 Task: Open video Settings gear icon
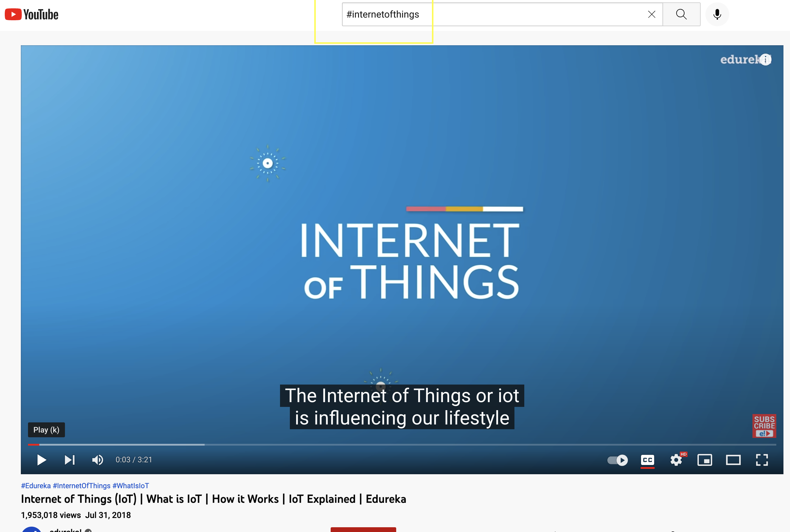pyautogui.click(x=676, y=460)
